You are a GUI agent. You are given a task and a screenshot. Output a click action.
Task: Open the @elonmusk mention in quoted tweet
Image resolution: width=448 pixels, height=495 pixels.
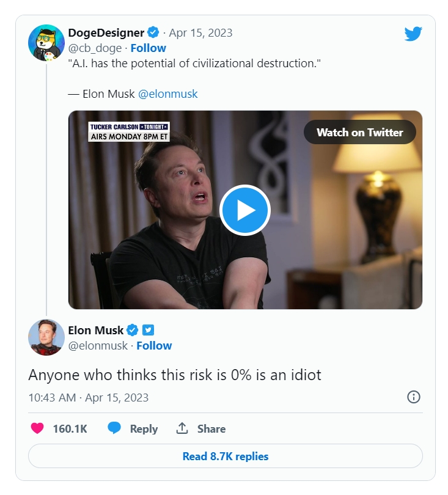[168, 94]
